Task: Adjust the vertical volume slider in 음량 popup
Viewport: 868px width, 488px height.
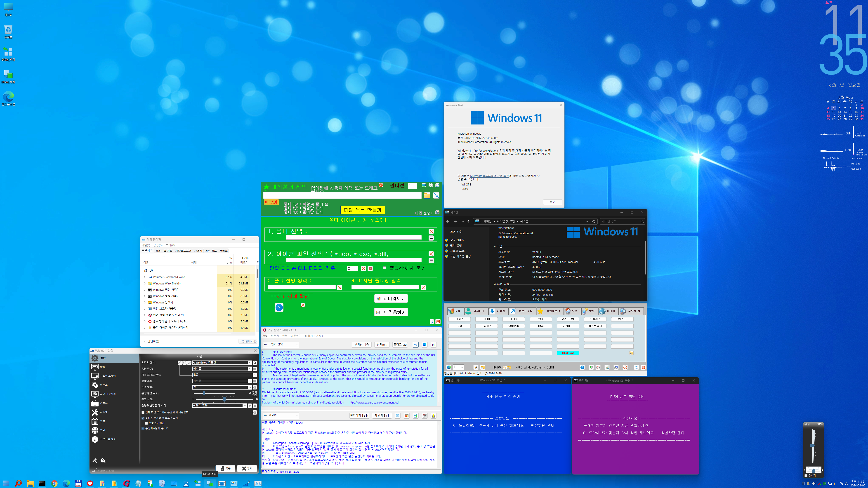Action: click(x=812, y=445)
